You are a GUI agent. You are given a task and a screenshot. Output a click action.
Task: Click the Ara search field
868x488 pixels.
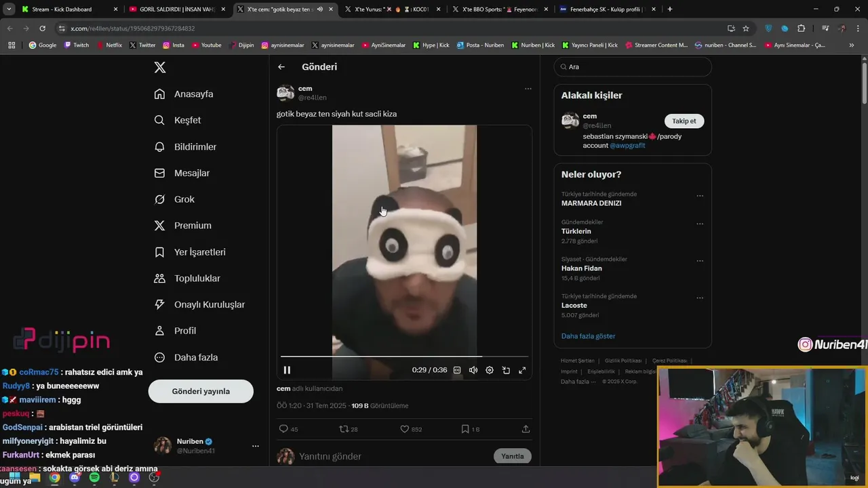coord(633,67)
